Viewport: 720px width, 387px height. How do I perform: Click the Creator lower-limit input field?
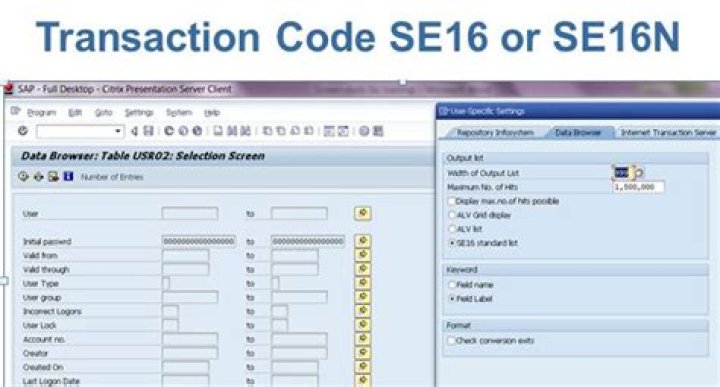[190, 353]
